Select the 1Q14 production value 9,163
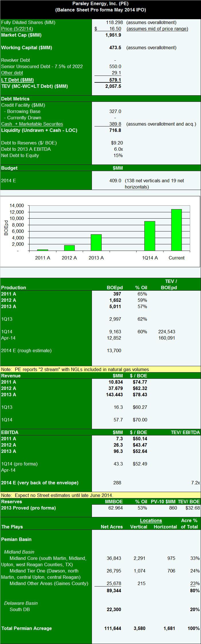This screenshot has width=201, height=644. (115, 332)
